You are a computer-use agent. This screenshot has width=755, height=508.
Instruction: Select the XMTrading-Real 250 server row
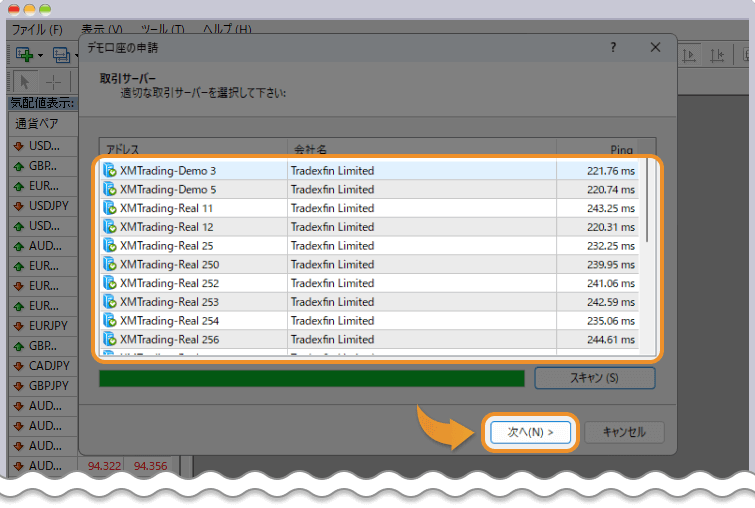point(369,264)
